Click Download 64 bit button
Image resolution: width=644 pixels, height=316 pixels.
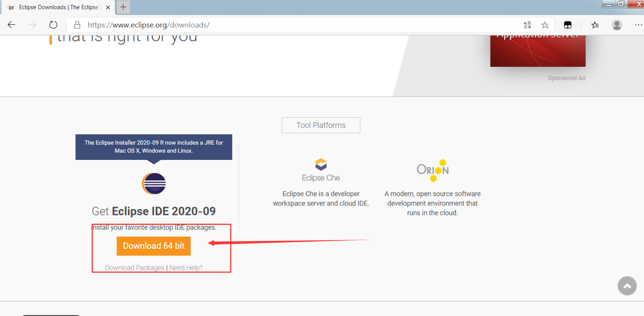tap(154, 246)
